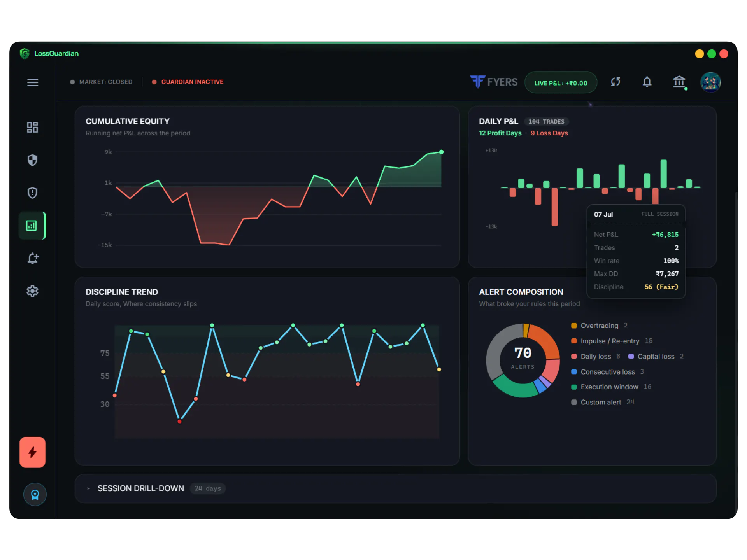The width and height of the screenshot is (747, 560).
Task: Click the Consecutive loss legend item
Action: coord(607,372)
